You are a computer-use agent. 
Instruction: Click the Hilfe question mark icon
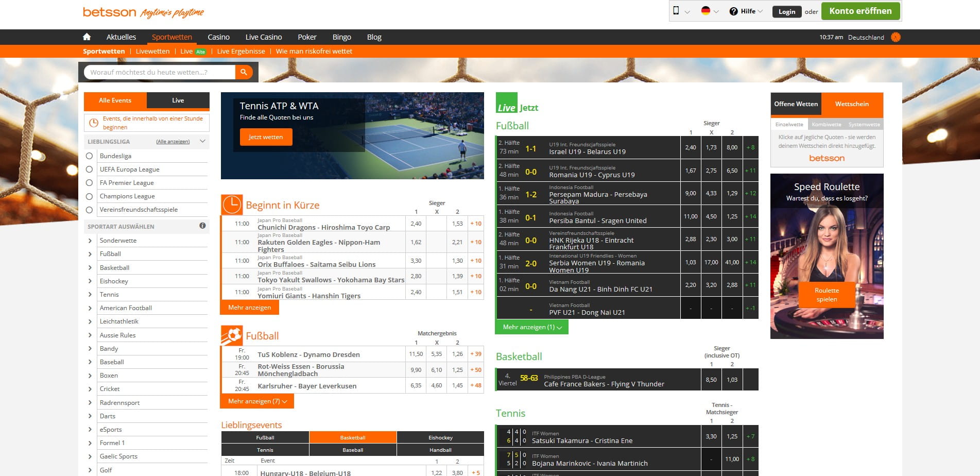(733, 11)
